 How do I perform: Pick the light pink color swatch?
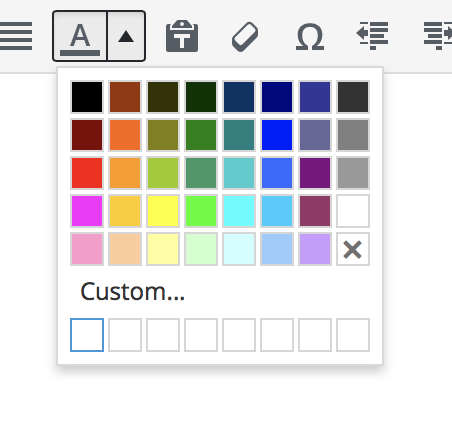pyautogui.click(x=87, y=249)
